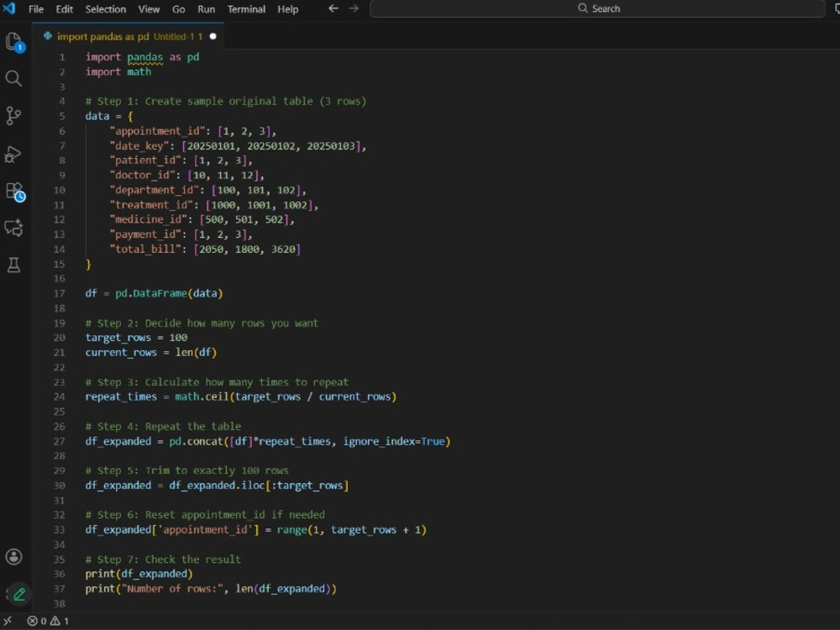840x630 pixels.
Task: Click the unsaved dot on Untitled-1 tab
Action: coord(213,36)
